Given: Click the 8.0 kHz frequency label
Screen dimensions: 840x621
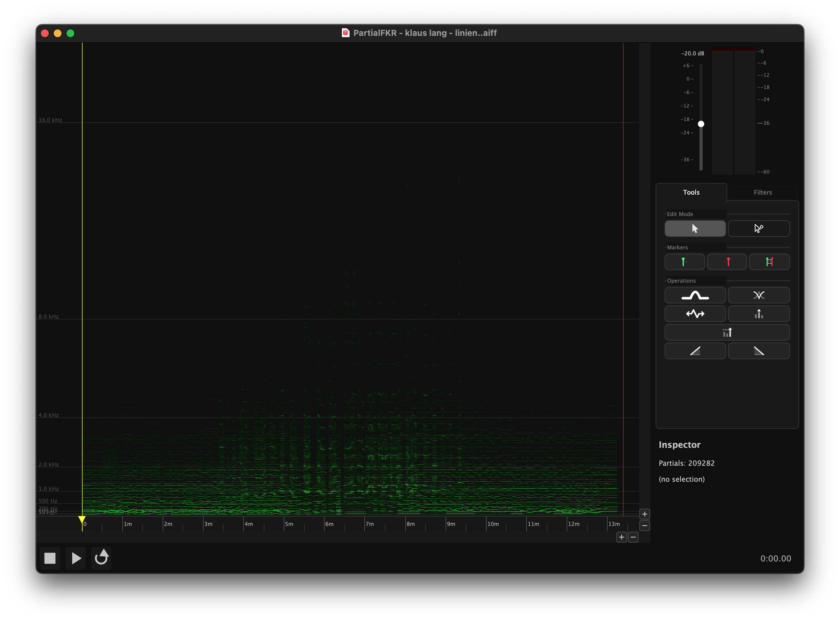Looking at the screenshot, I should [48, 317].
